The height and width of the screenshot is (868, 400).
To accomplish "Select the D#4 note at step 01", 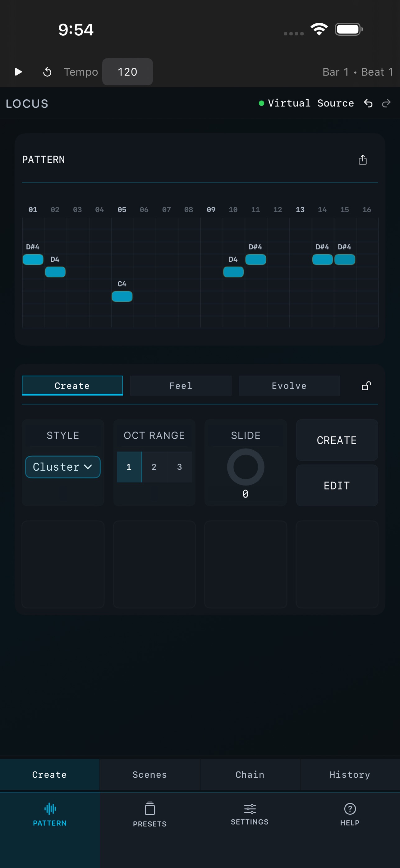I will 33,260.
